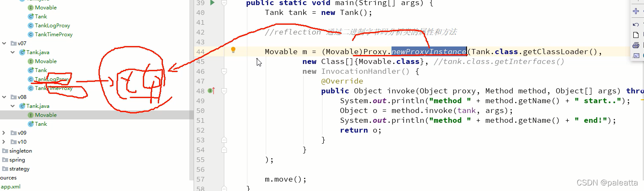
Task: Click the undo arrow icon in the floating toolbar
Action: (x=636, y=24)
